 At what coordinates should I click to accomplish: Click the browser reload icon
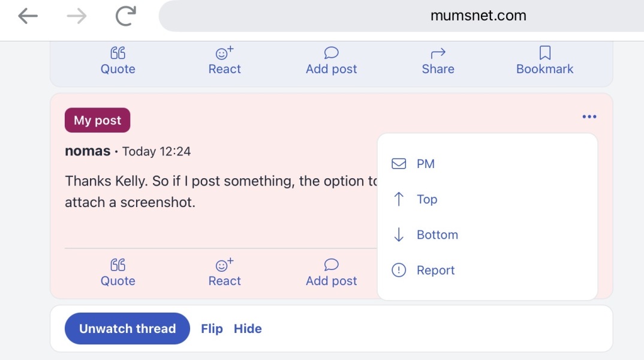pyautogui.click(x=125, y=15)
